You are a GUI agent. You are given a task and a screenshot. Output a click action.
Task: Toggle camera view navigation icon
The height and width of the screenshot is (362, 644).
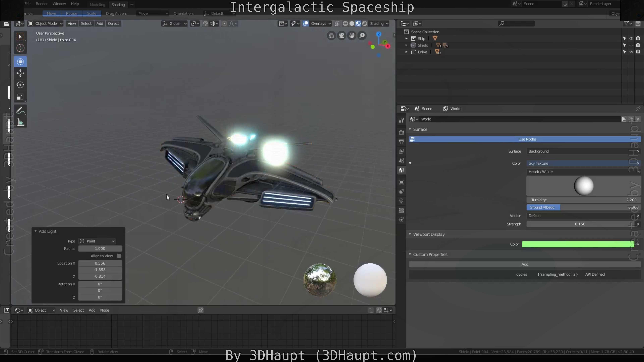coord(341,36)
